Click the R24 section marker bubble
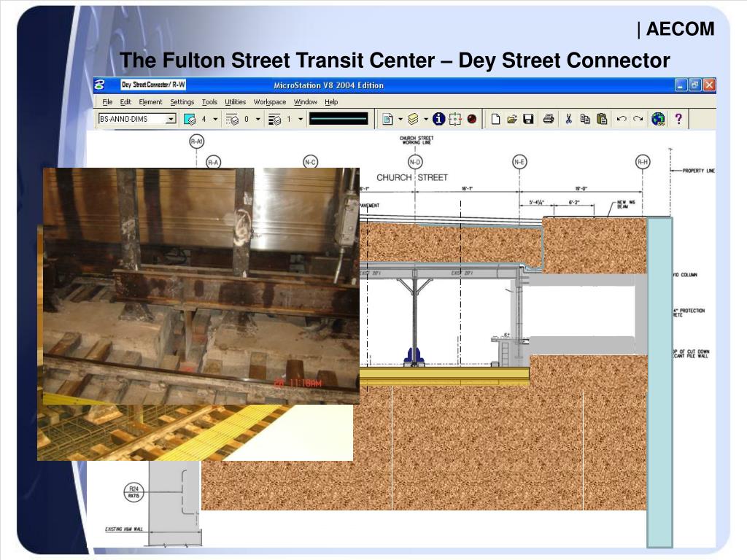 click(134, 492)
